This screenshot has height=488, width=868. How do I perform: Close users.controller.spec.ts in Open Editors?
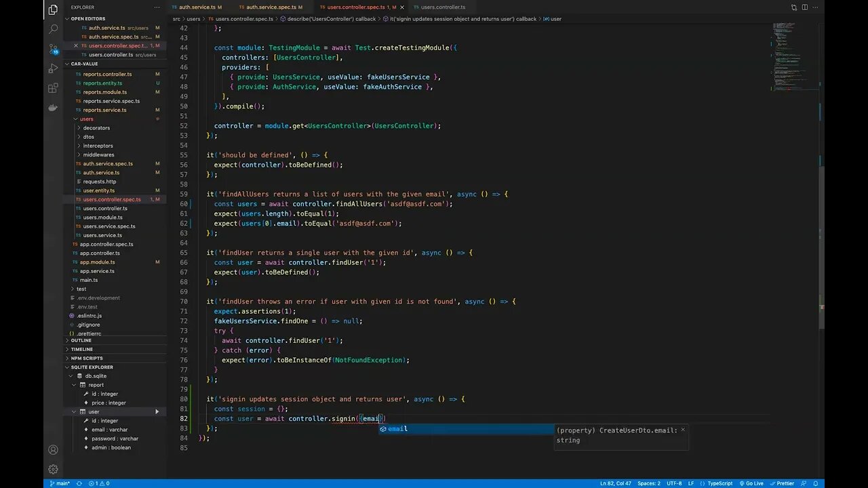click(x=76, y=45)
